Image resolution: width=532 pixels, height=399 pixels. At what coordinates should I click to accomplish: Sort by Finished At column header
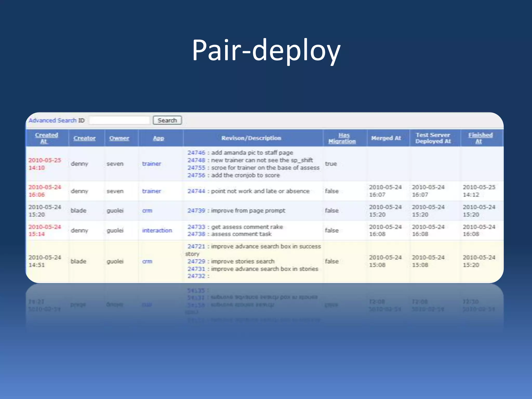[480, 138]
